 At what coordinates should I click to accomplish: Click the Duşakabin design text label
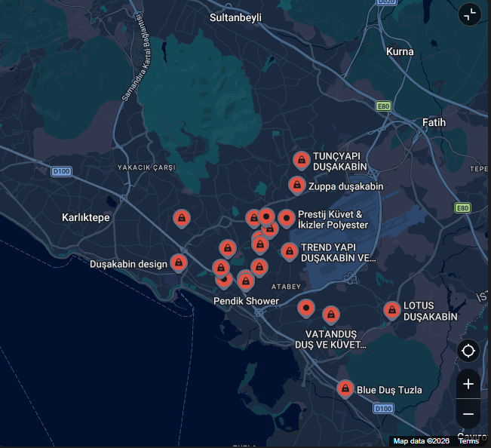pos(129,264)
